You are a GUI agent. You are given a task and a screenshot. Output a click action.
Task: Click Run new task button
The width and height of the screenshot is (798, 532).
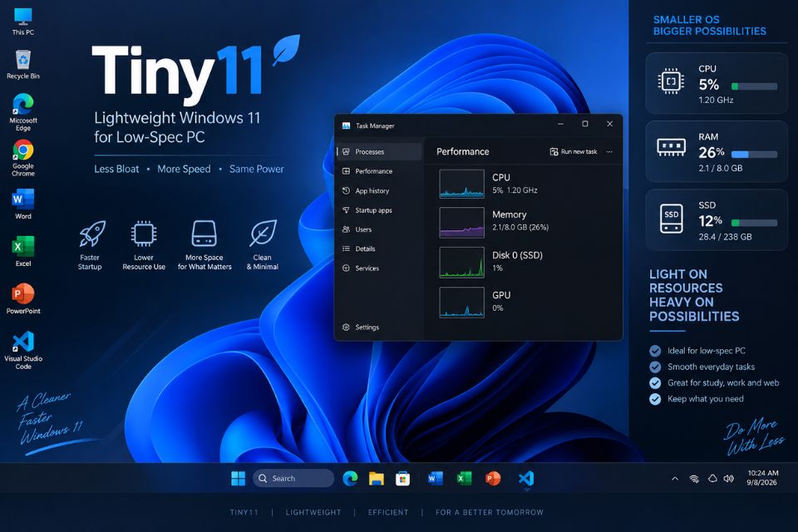(x=574, y=152)
